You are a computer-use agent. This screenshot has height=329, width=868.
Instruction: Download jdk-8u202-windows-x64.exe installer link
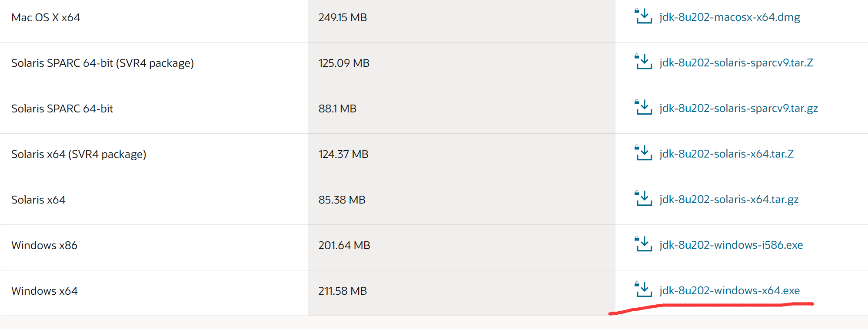[x=729, y=291]
